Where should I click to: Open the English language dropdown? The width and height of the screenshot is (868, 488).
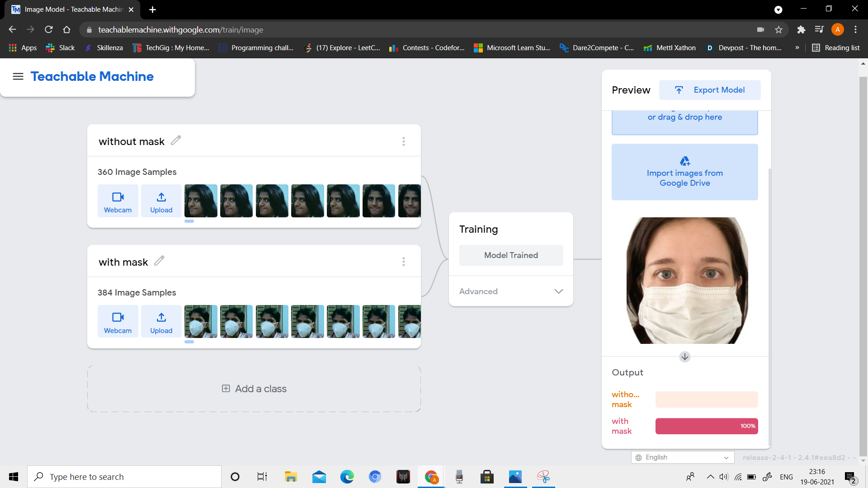682,457
